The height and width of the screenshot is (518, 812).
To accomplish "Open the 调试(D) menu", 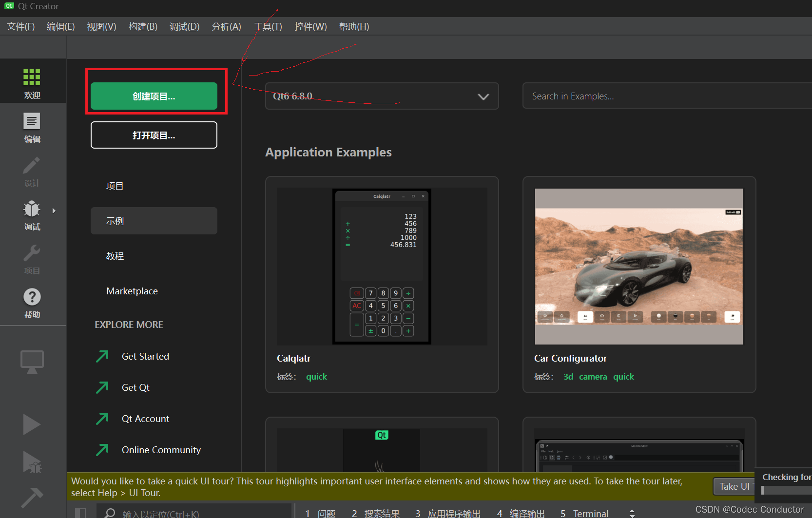I will [x=185, y=27].
